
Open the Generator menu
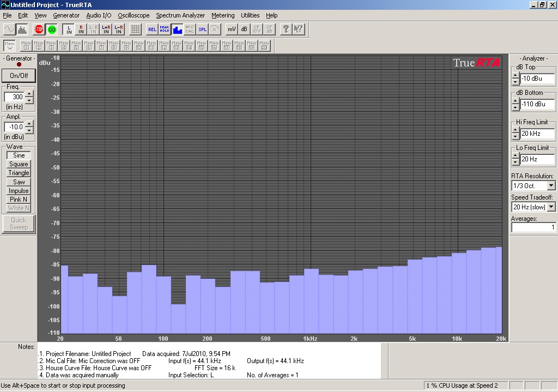[66, 15]
